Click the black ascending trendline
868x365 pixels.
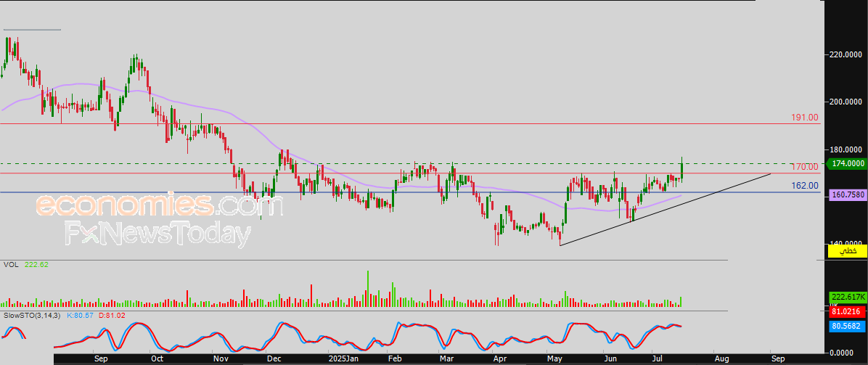[665, 210]
